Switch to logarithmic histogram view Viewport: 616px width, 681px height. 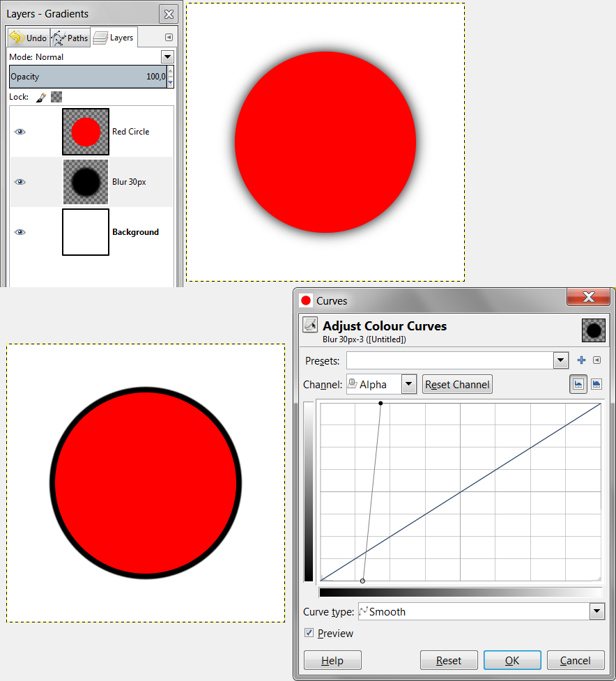coord(596,384)
